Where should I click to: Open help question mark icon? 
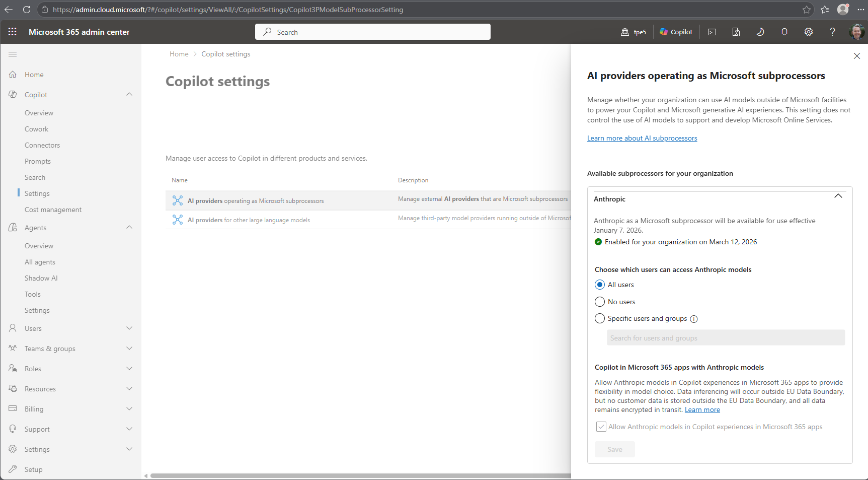[x=833, y=32]
